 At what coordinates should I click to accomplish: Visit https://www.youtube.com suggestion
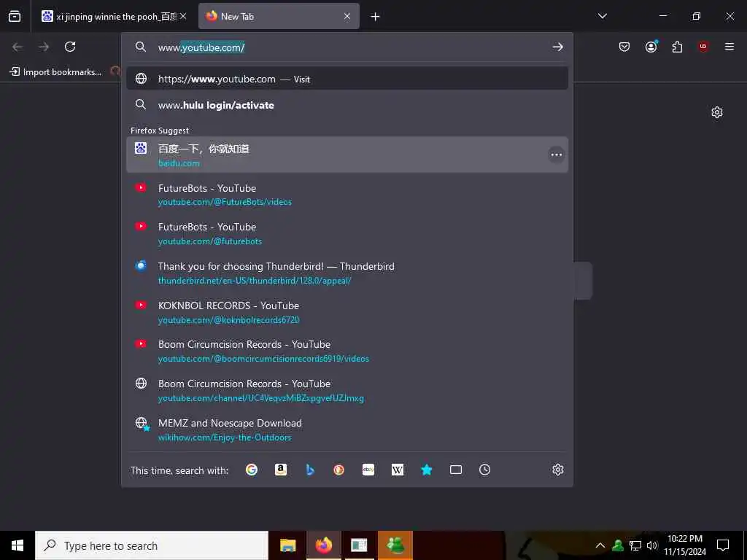tap(347, 79)
